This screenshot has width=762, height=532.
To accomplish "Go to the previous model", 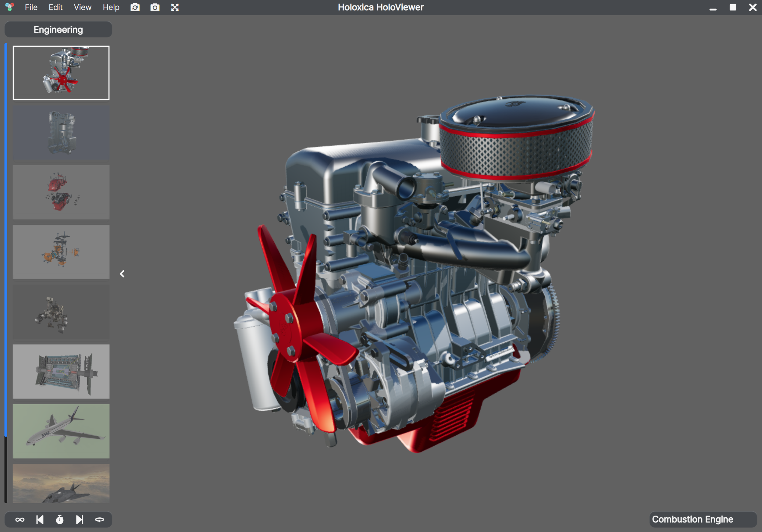I will [40, 520].
